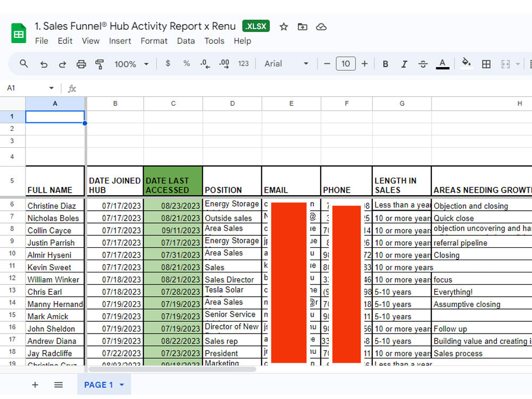Select column C header
The height and width of the screenshot is (399, 532).
click(173, 104)
